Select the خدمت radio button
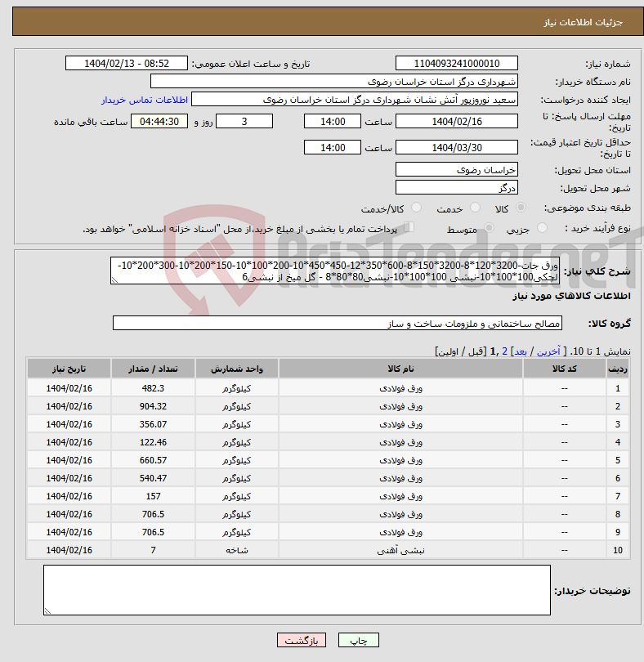This screenshot has width=644, height=662. pyautogui.click(x=475, y=208)
